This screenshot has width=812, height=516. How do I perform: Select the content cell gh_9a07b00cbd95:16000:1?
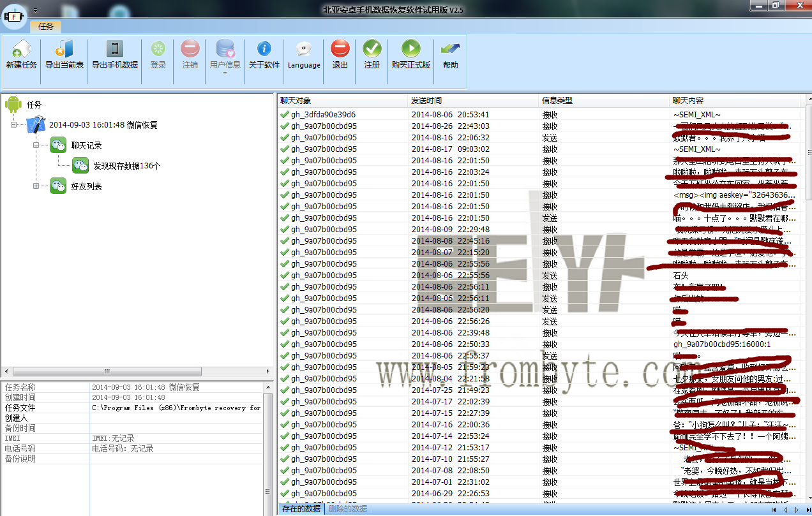[722, 344]
